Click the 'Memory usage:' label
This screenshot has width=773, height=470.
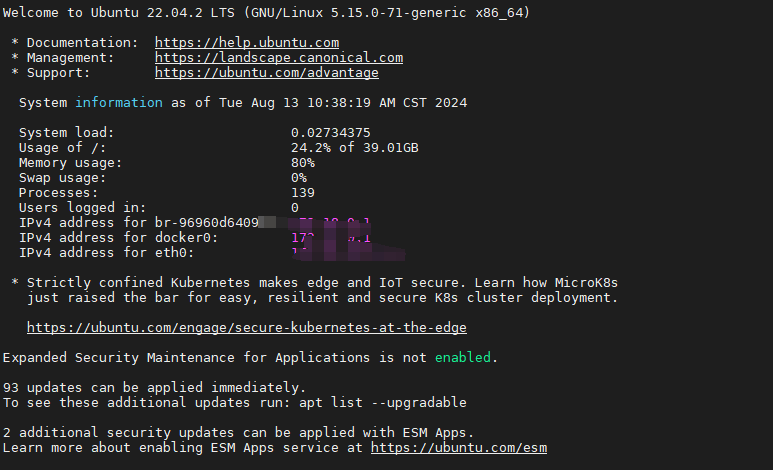(x=70, y=163)
